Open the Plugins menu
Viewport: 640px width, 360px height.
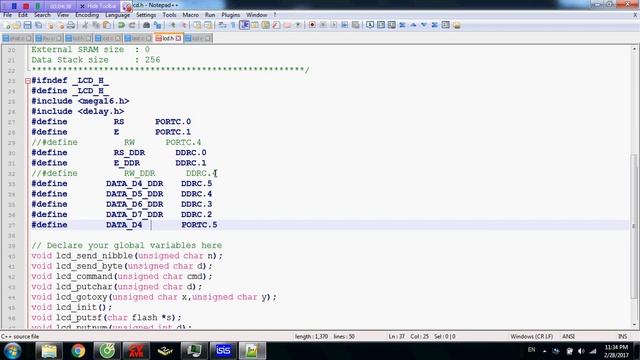(231, 15)
